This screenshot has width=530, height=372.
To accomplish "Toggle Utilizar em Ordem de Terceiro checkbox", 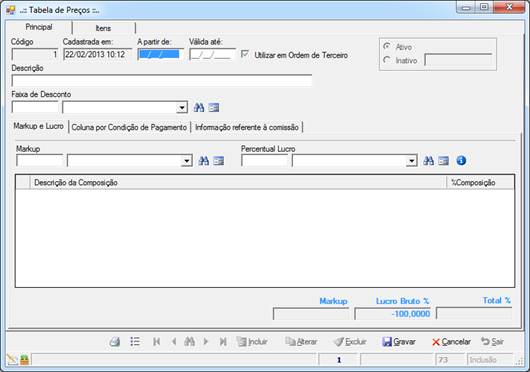I will coord(245,54).
